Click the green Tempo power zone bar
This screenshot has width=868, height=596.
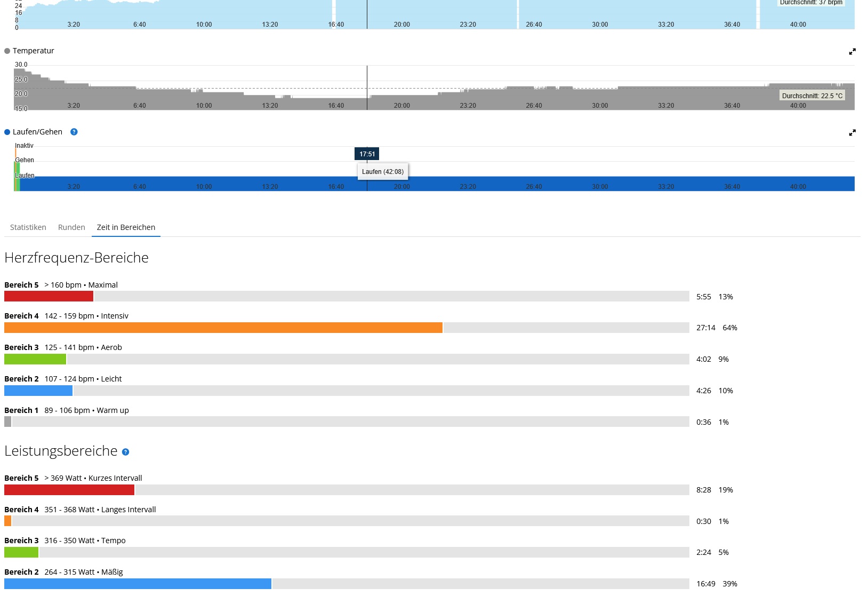coord(21,552)
